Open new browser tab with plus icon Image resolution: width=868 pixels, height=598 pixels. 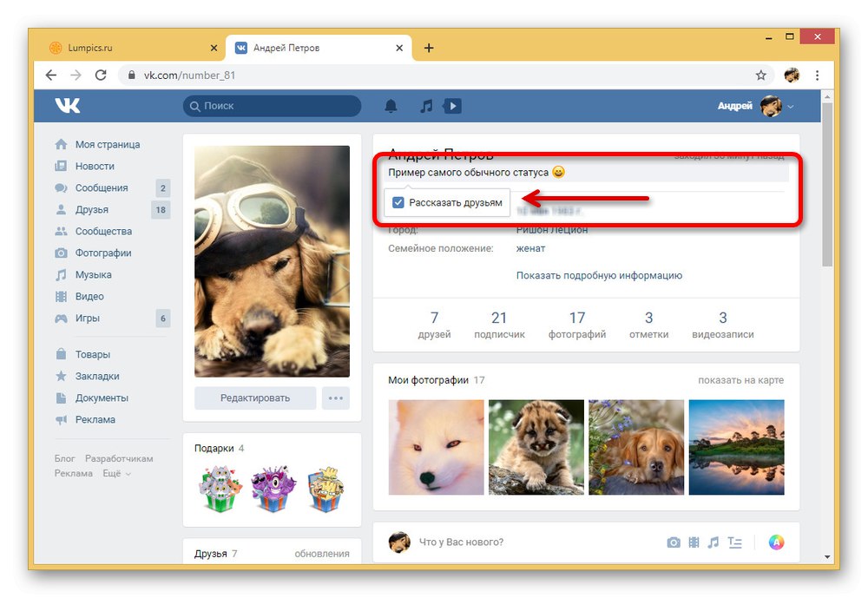429,48
